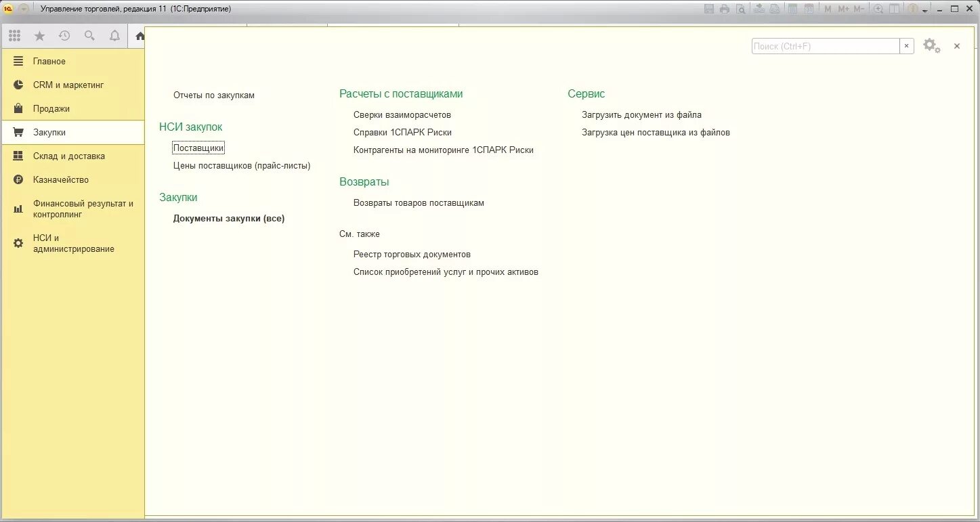The image size is (980, 522).
Task: Open main menu round dropdown near 1C logo
Action: [24, 9]
